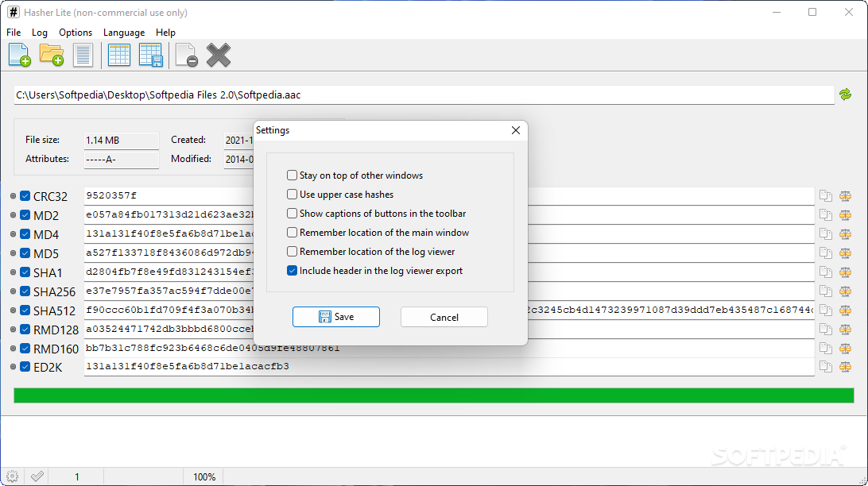Compare the RMD160 hash using scales icon

coord(845,349)
